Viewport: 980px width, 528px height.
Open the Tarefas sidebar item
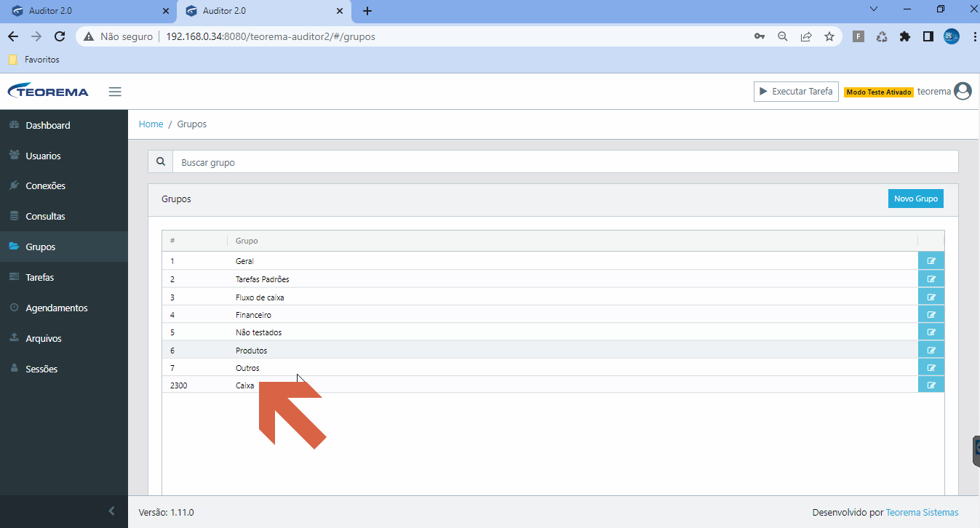point(63,277)
